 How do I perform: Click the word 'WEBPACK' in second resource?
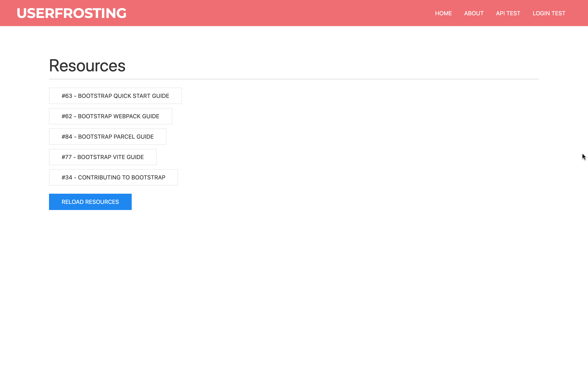[x=127, y=116]
